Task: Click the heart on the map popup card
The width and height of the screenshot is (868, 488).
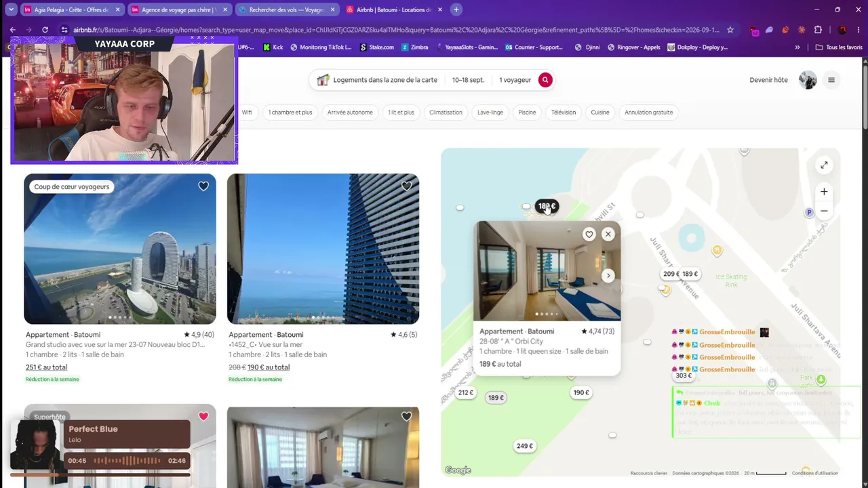Action: 589,235
